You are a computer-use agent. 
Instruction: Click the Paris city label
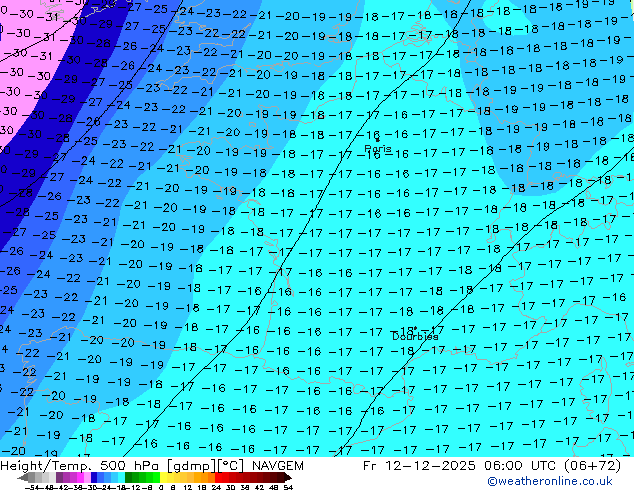(x=378, y=148)
